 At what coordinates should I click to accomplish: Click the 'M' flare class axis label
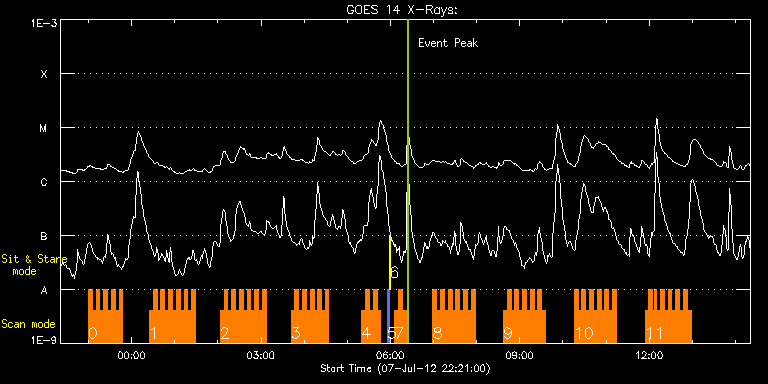(x=44, y=128)
